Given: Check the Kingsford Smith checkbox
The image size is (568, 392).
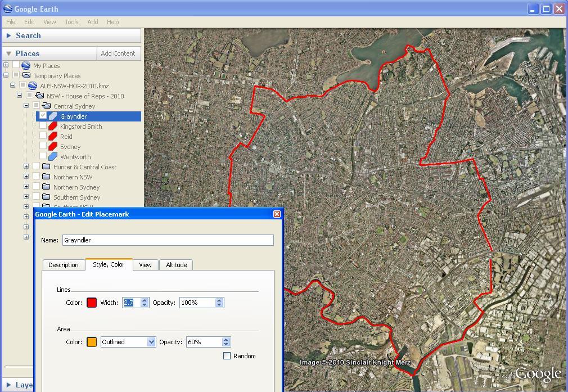Looking at the screenshot, I should coord(43,126).
